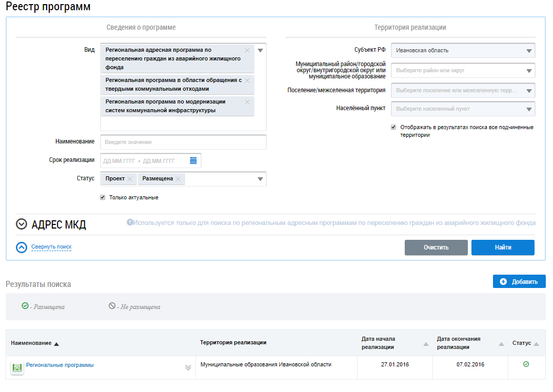Screen dimensions: 553x392
Task: Open the Населённый пункт dropdown
Action: point(528,109)
